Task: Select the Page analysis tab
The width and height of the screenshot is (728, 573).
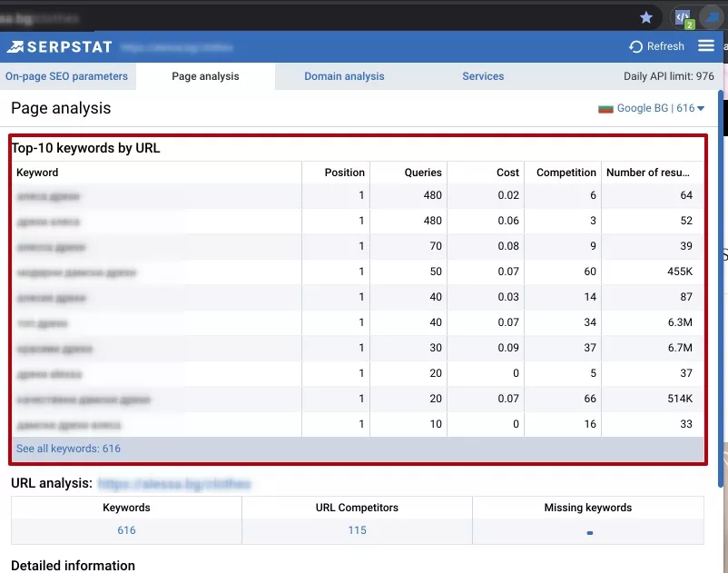Action: (x=205, y=76)
